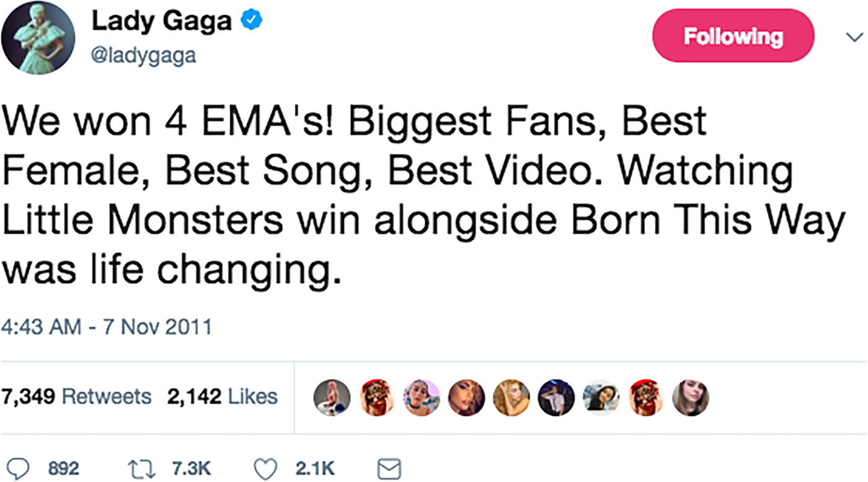This screenshot has height=482, width=868.
Task: Send tweet via the envelope message icon
Action: point(389,468)
